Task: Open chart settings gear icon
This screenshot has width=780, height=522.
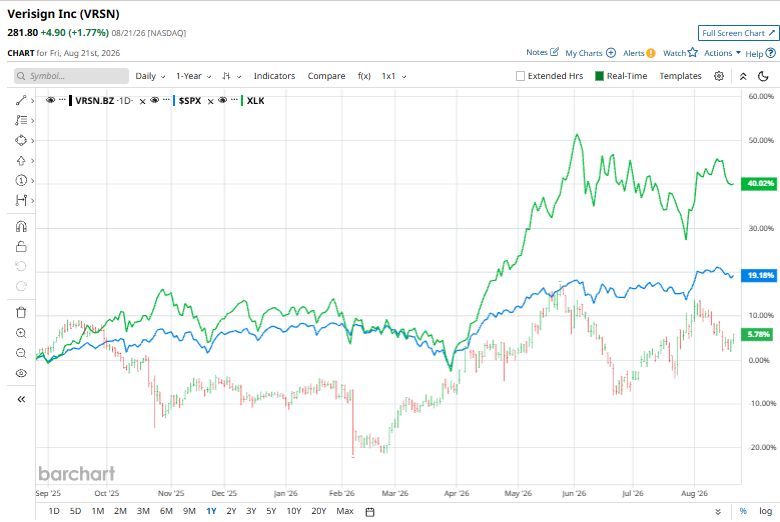Action: point(719,76)
